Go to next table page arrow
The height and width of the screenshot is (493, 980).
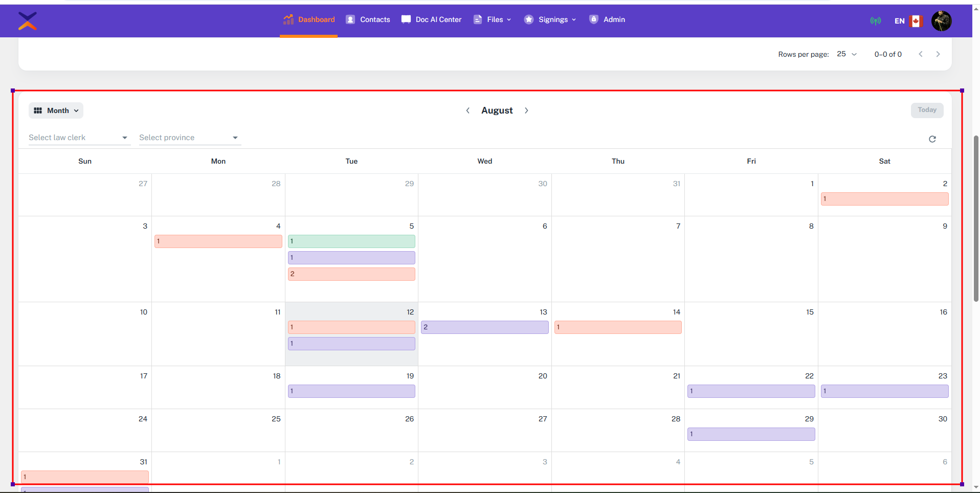pyautogui.click(x=938, y=54)
